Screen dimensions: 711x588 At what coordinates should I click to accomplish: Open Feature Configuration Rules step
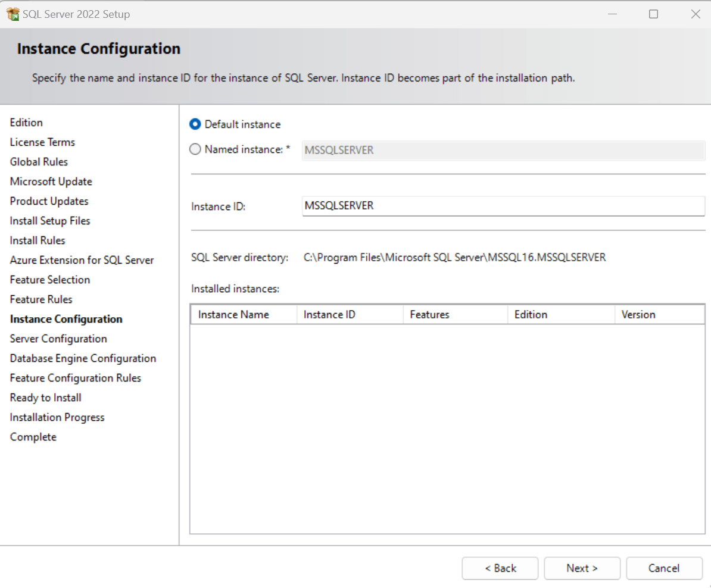click(75, 378)
